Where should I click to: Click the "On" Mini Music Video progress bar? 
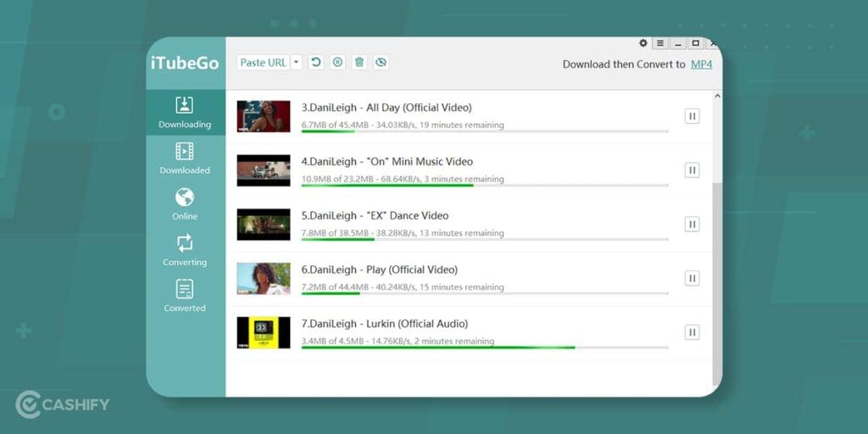pos(484,186)
